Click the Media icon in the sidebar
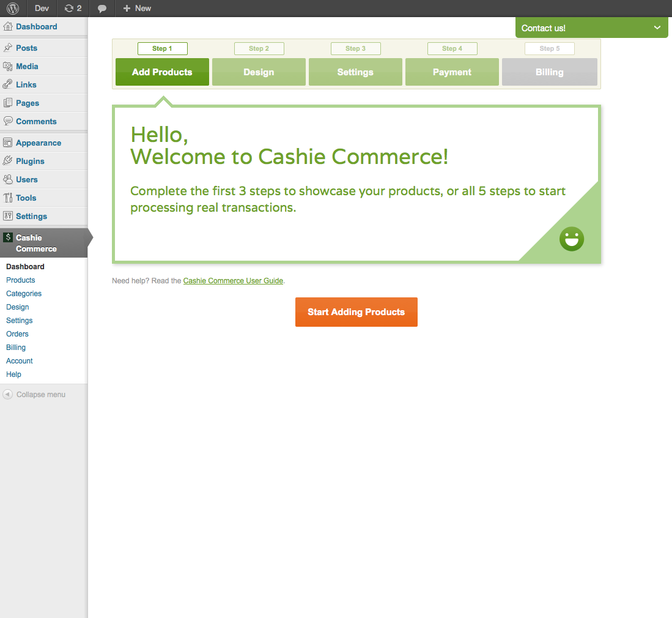672x618 pixels. pos(8,66)
